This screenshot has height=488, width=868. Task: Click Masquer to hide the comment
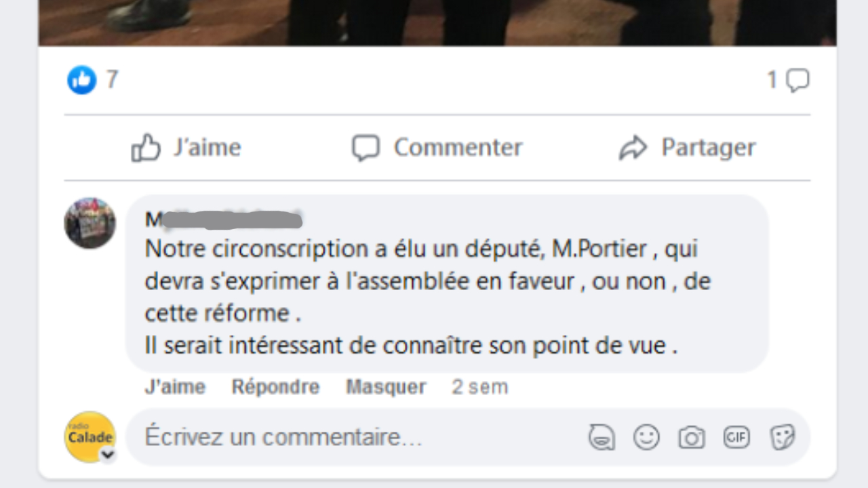tap(386, 387)
